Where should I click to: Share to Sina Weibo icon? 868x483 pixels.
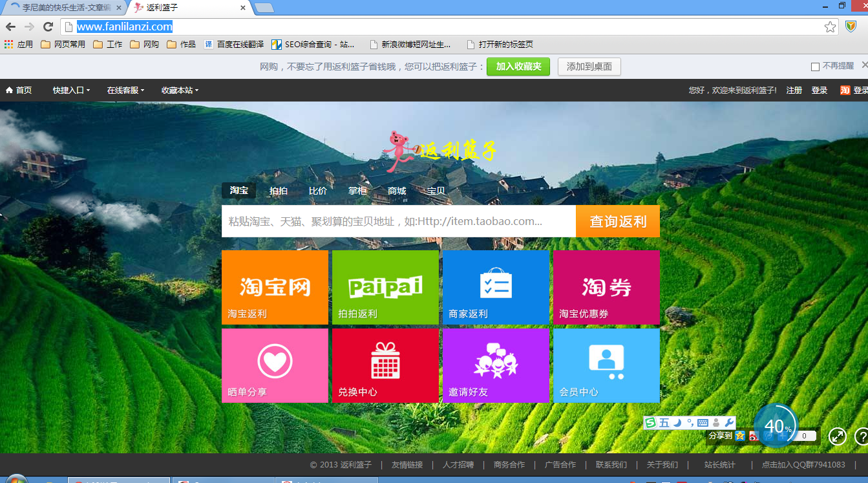754,436
